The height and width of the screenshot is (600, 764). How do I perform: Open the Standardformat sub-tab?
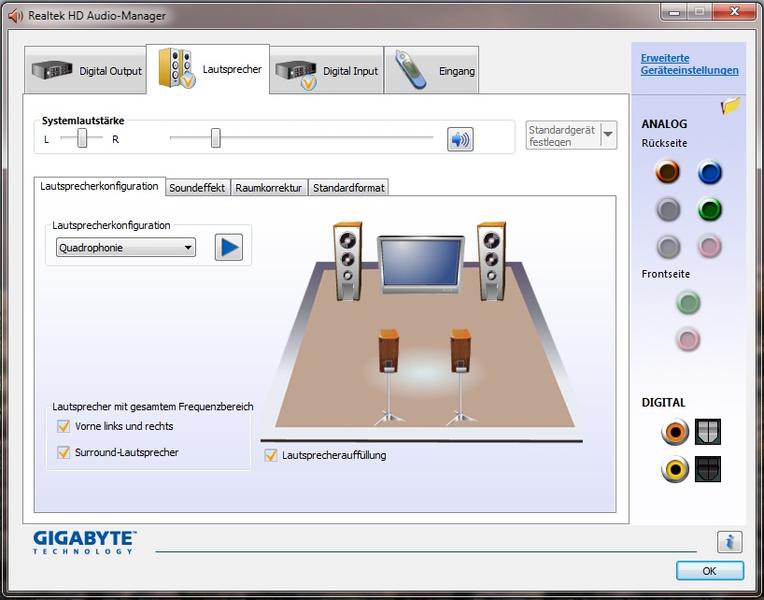point(348,188)
